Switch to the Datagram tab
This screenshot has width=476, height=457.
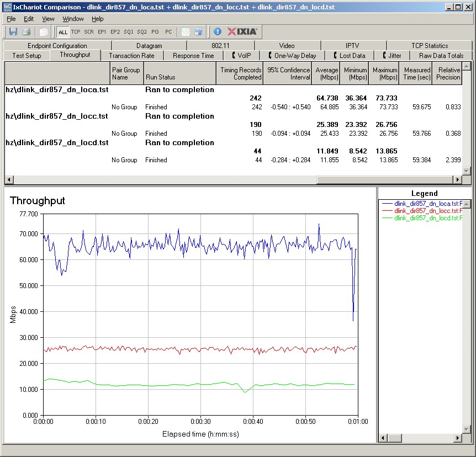click(149, 45)
